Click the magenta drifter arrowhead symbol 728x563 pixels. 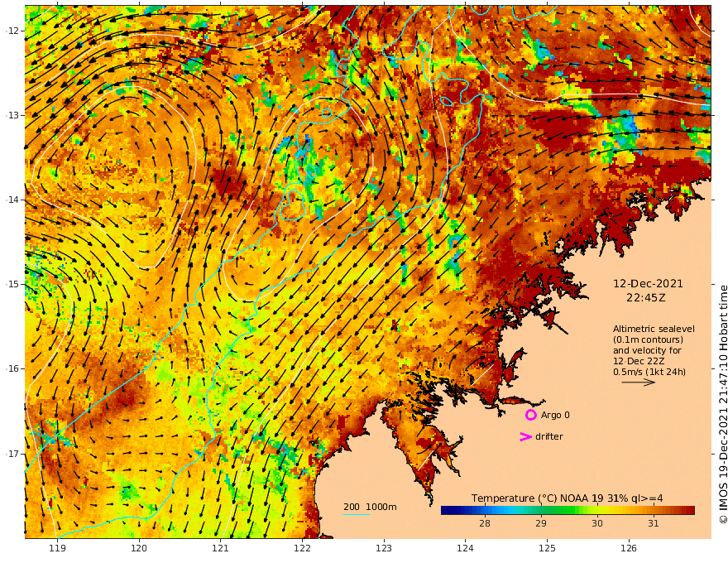[x=525, y=436]
